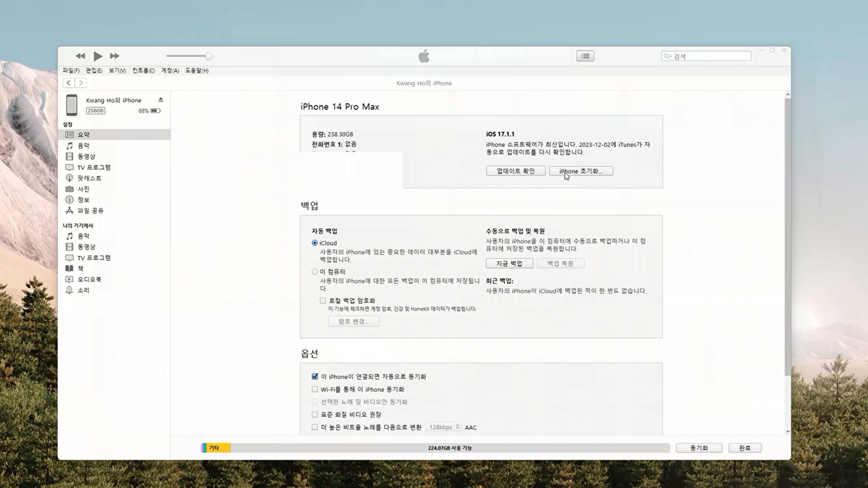
Task: Enable 로컬 백업 암호화 checkbox
Action: [x=323, y=300]
